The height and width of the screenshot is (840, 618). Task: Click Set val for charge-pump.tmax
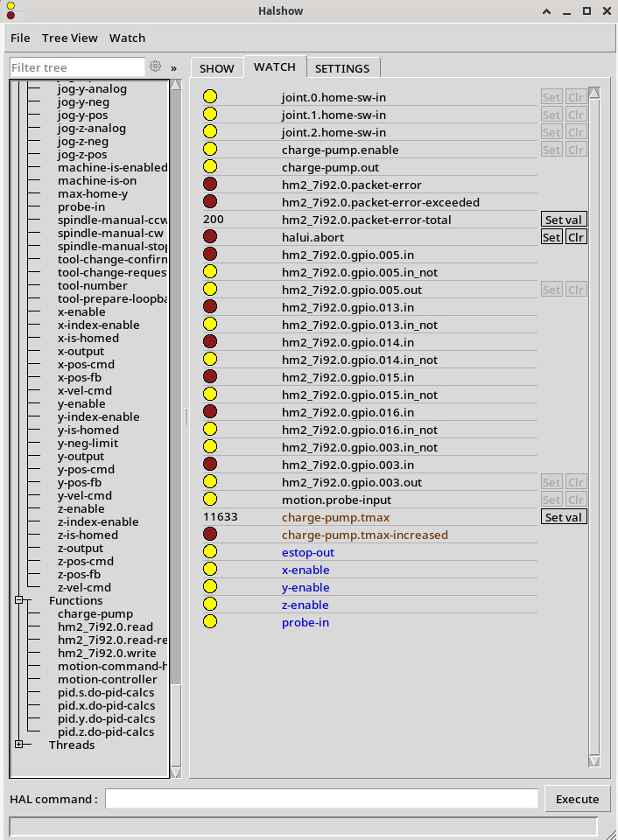pyautogui.click(x=564, y=517)
